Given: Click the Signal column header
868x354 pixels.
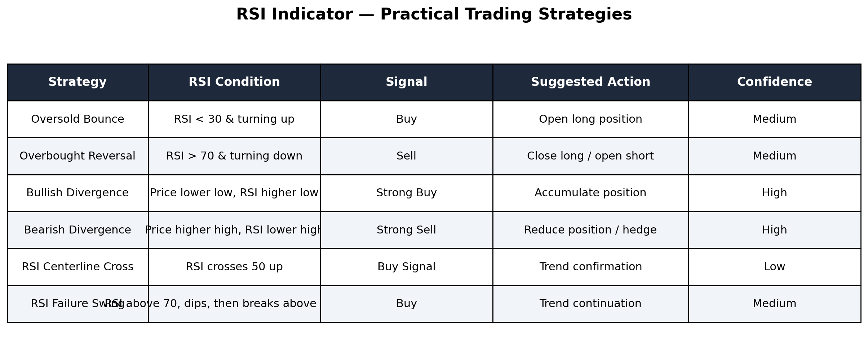Looking at the screenshot, I should [407, 82].
